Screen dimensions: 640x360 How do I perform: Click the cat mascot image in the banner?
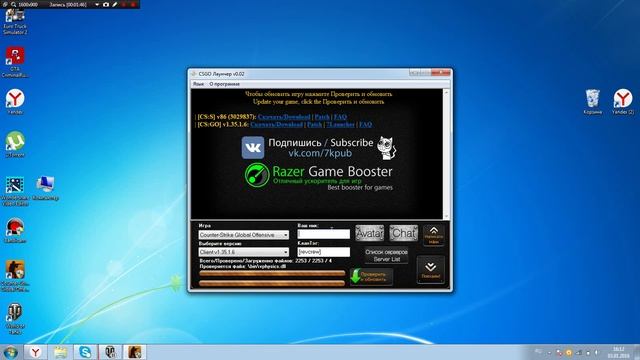click(x=386, y=148)
